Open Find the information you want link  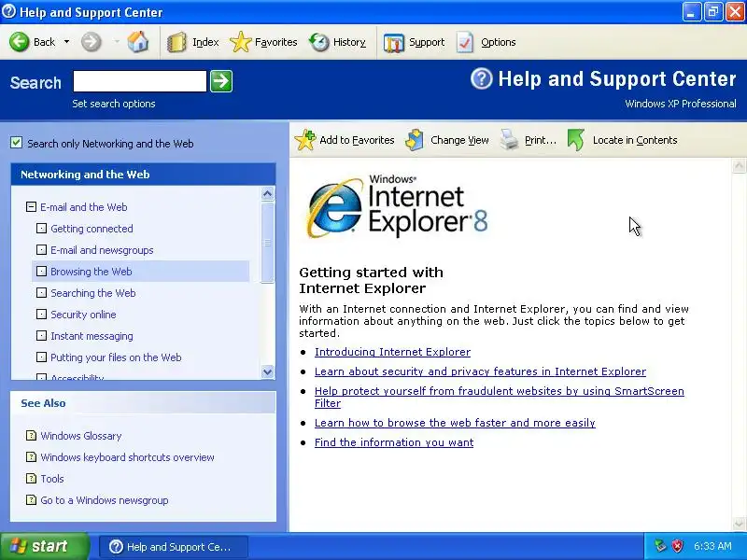pyautogui.click(x=394, y=442)
